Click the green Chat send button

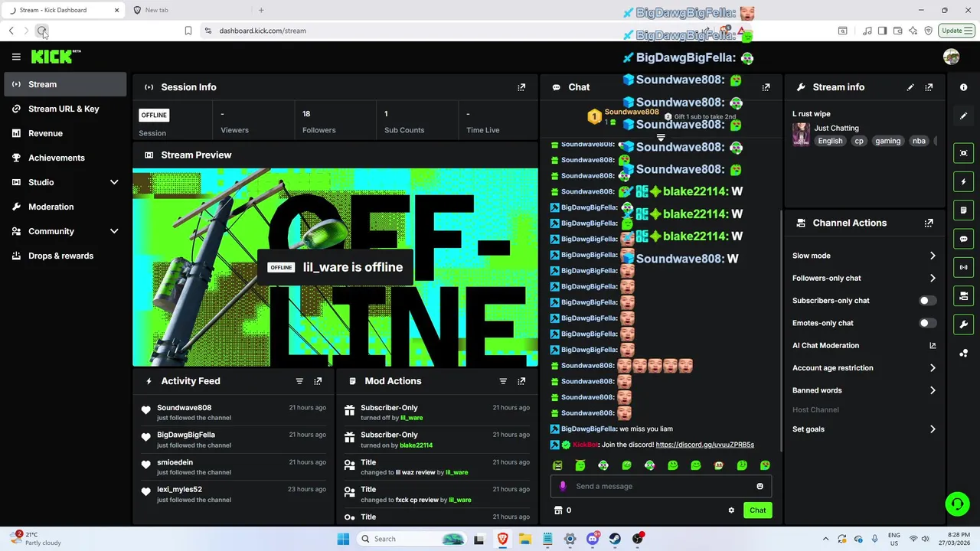tap(757, 510)
